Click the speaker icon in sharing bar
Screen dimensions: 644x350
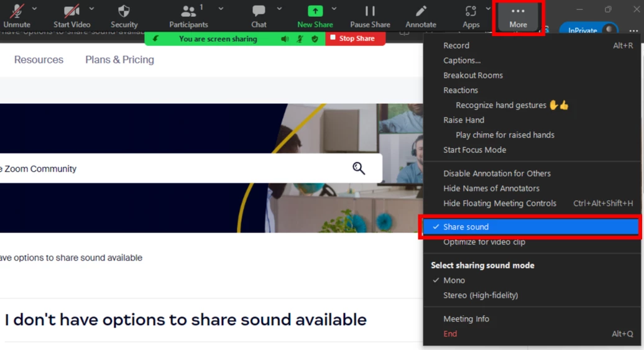[285, 39]
